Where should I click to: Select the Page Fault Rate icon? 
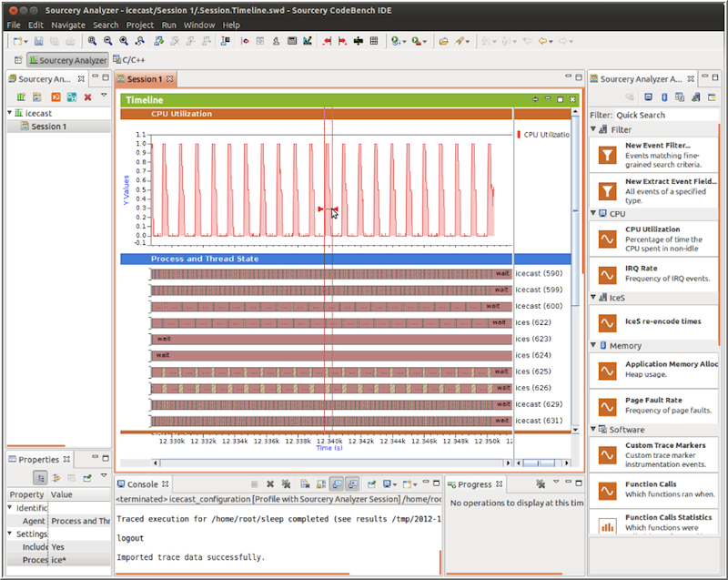[607, 407]
